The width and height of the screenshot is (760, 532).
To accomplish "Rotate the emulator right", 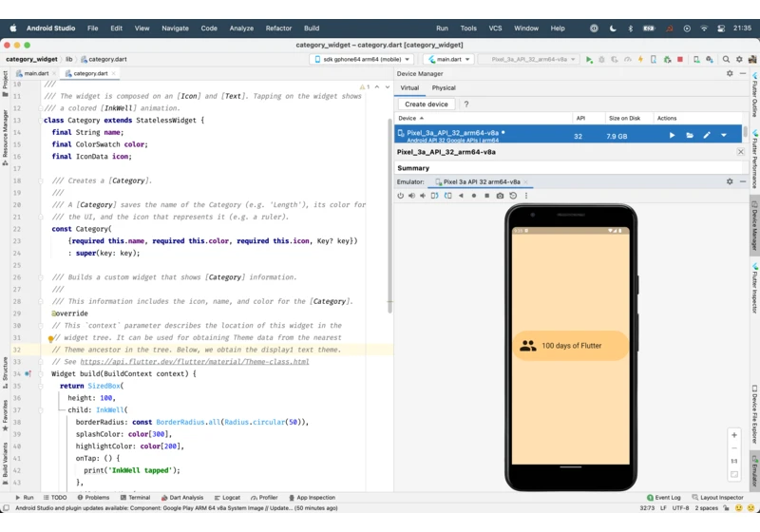I will (447, 196).
